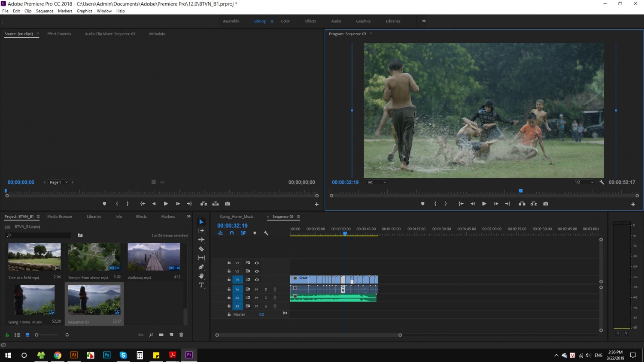Select the Hand tool
Viewport: 644px width, 362px height.
[201, 276]
